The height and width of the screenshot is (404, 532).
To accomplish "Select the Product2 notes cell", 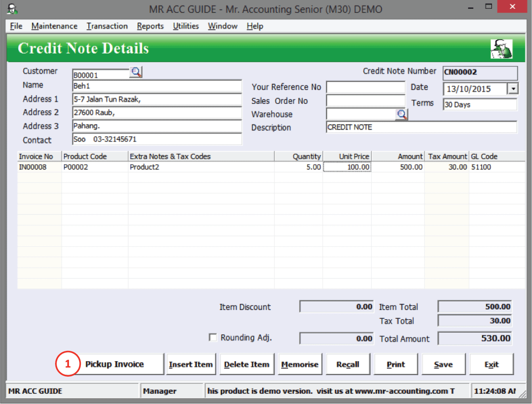I will point(201,167).
